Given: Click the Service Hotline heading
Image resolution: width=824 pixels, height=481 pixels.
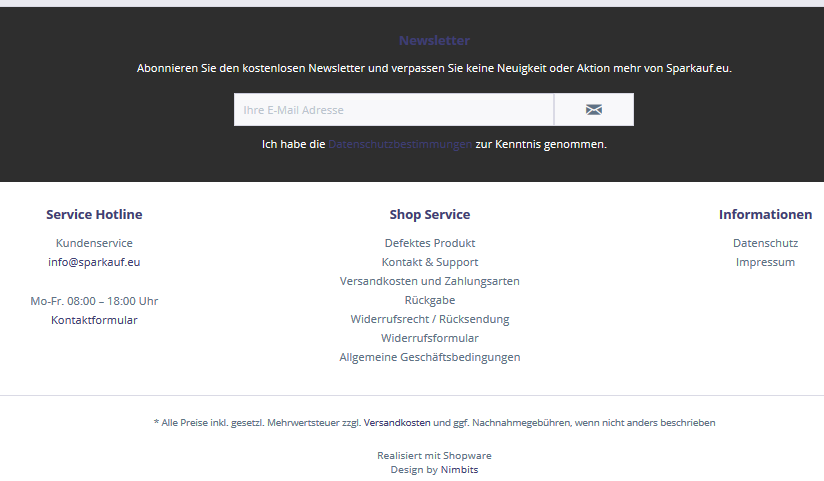Looking at the screenshot, I should 94,214.
